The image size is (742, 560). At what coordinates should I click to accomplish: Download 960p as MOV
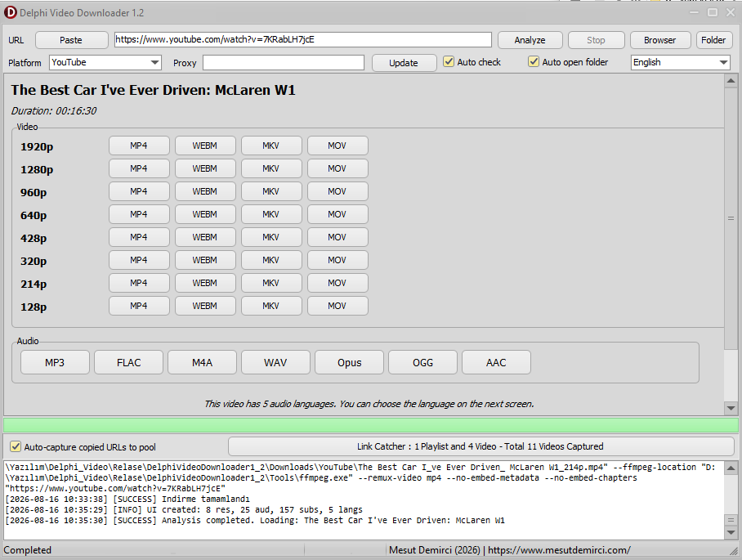(337, 191)
